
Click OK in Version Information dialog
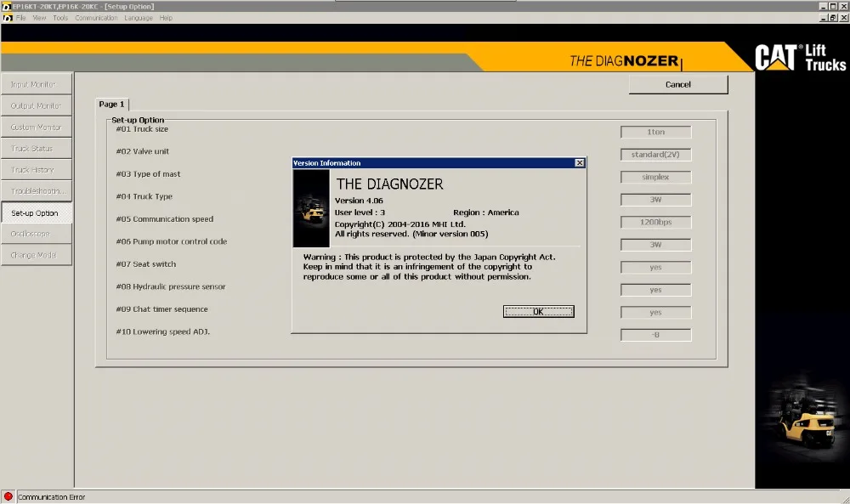pos(538,312)
